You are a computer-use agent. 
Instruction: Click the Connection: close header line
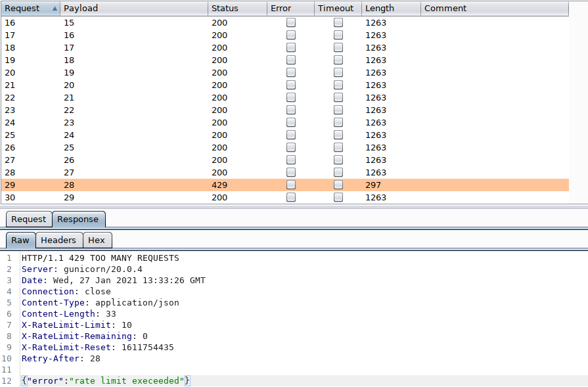click(x=66, y=291)
